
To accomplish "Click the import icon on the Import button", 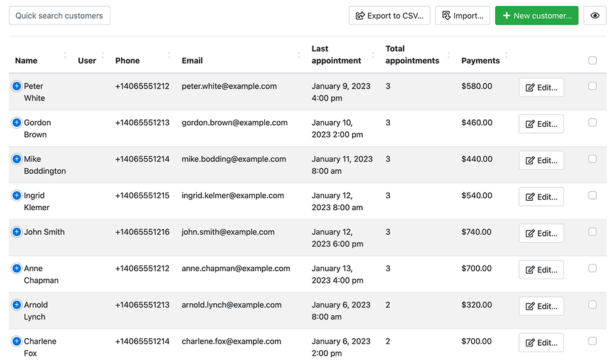I will (x=447, y=15).
